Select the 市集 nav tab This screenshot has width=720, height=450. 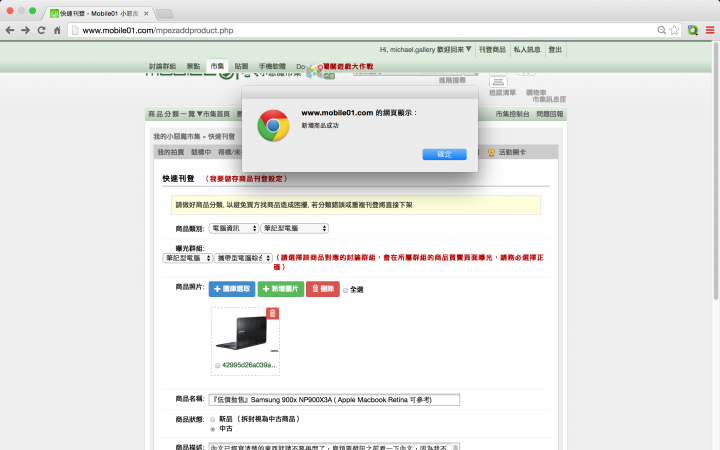(x=217, y=66)
